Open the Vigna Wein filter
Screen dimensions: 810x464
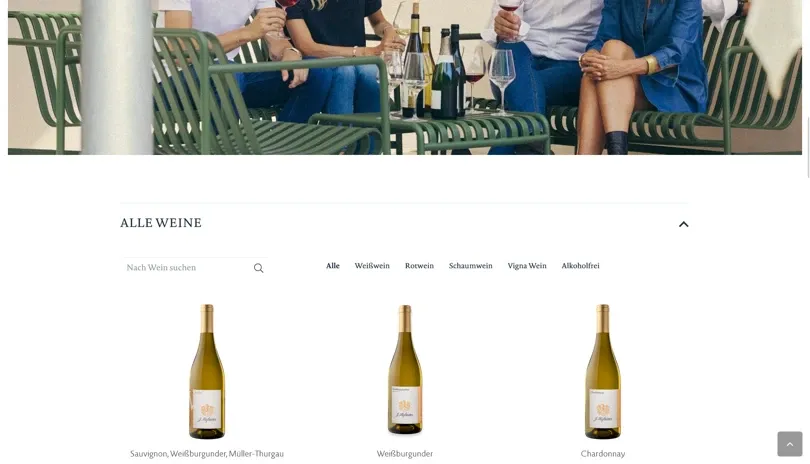click(x=527, y=266)
